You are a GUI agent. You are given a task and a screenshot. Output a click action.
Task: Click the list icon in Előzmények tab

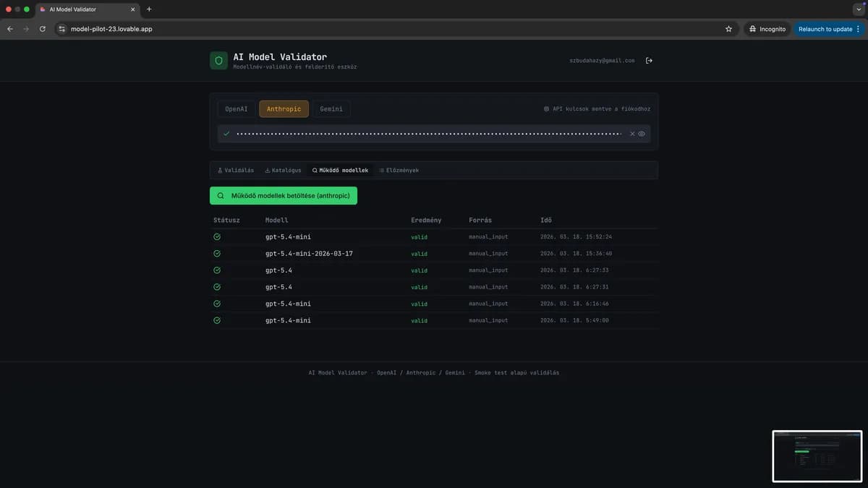coord(382,171)
